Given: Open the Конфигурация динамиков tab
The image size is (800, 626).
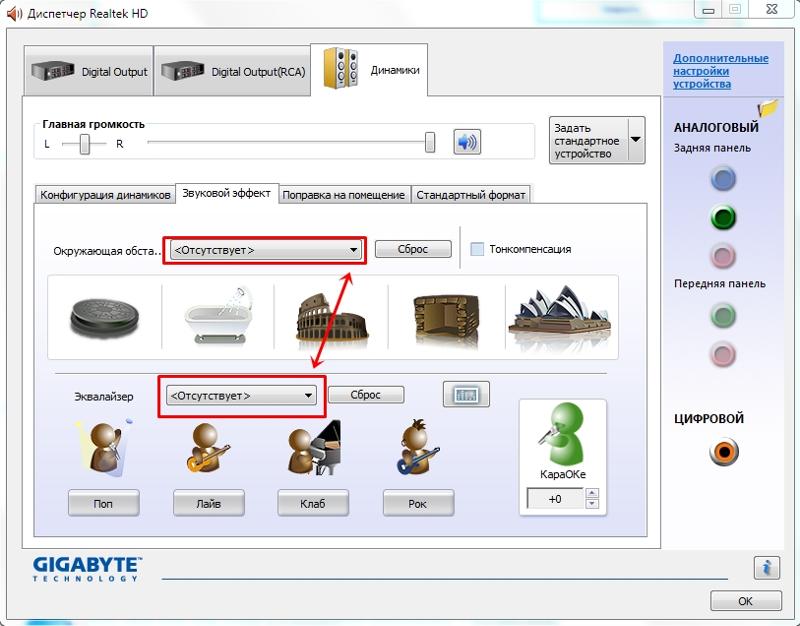Looking at the screenshot, I should 105,195.
